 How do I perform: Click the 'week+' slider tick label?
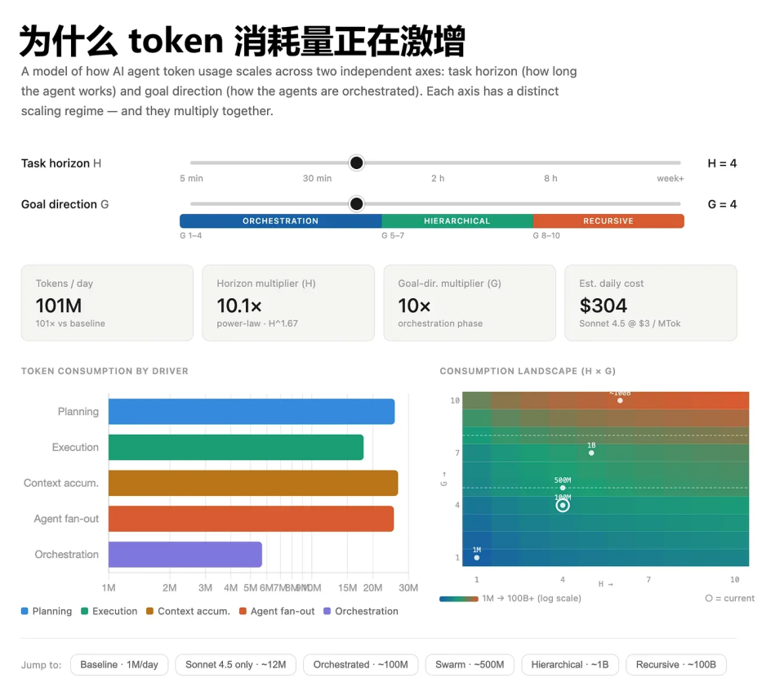coord(670,179)
